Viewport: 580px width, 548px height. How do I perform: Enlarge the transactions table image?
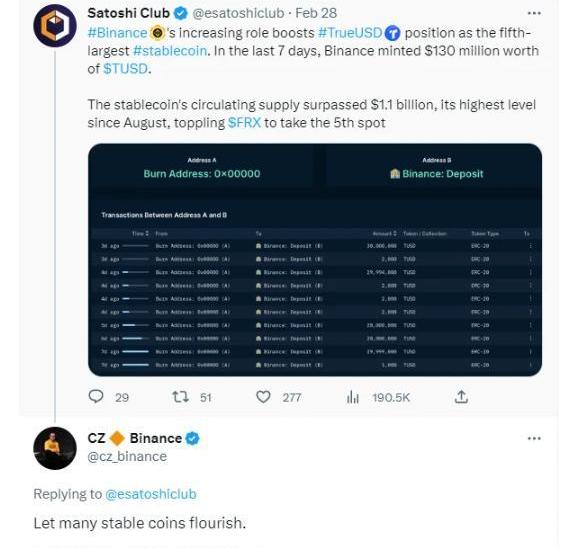(315, 260)
